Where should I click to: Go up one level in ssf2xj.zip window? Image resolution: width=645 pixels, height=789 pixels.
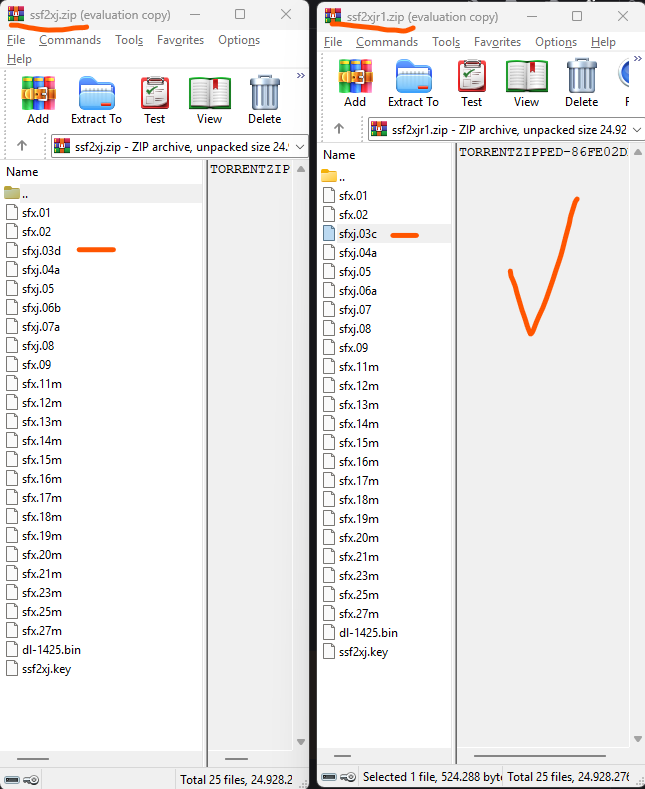(22, 146)
